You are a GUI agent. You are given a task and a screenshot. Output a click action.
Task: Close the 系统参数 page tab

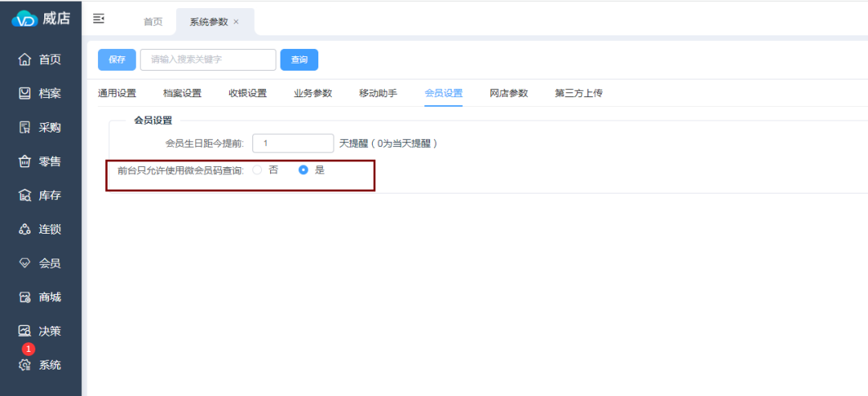coord(236,22)
